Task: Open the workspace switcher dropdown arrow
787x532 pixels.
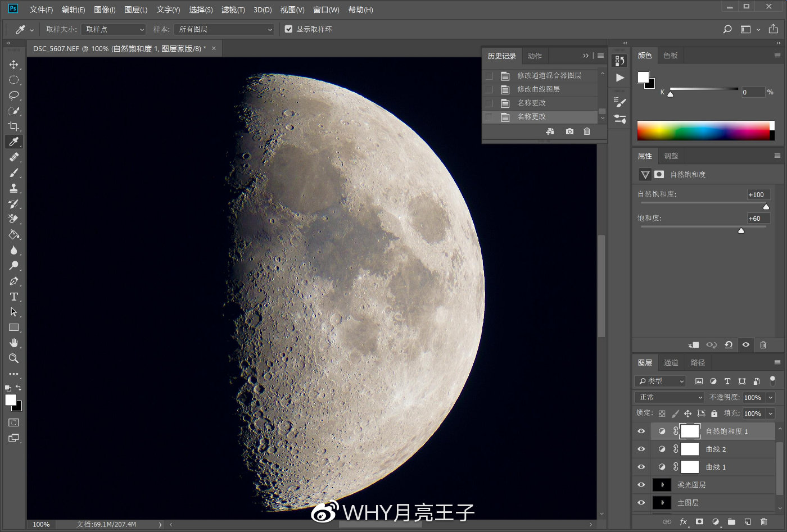Action: click(758, 29)
